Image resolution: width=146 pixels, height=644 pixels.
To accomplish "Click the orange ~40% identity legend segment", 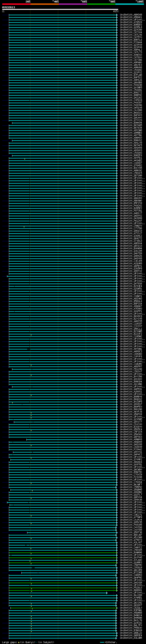I will click(x=45, y=4).
